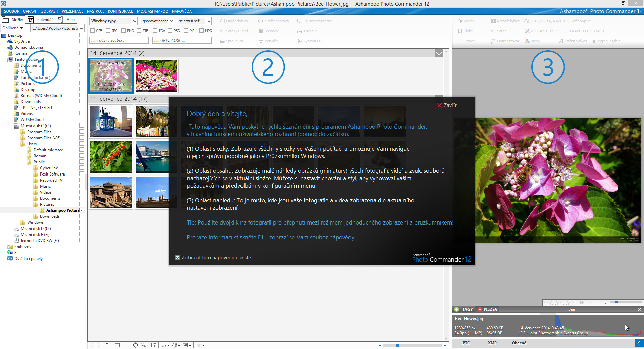Screen dimensions: 644x349
Task: Toggle fullscreen preview icon
Action: coord(598,303)
